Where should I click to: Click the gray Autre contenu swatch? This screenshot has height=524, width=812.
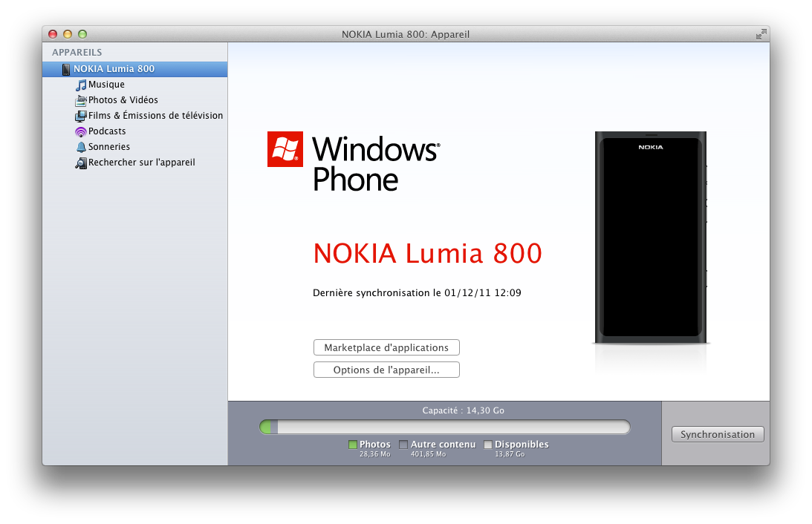click(403, 445)
